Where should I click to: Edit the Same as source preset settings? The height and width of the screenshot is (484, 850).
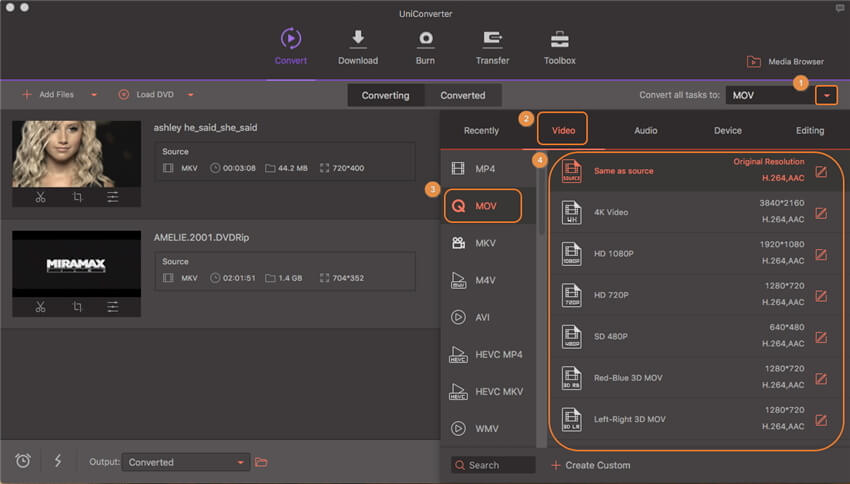[x=821, y=172]
